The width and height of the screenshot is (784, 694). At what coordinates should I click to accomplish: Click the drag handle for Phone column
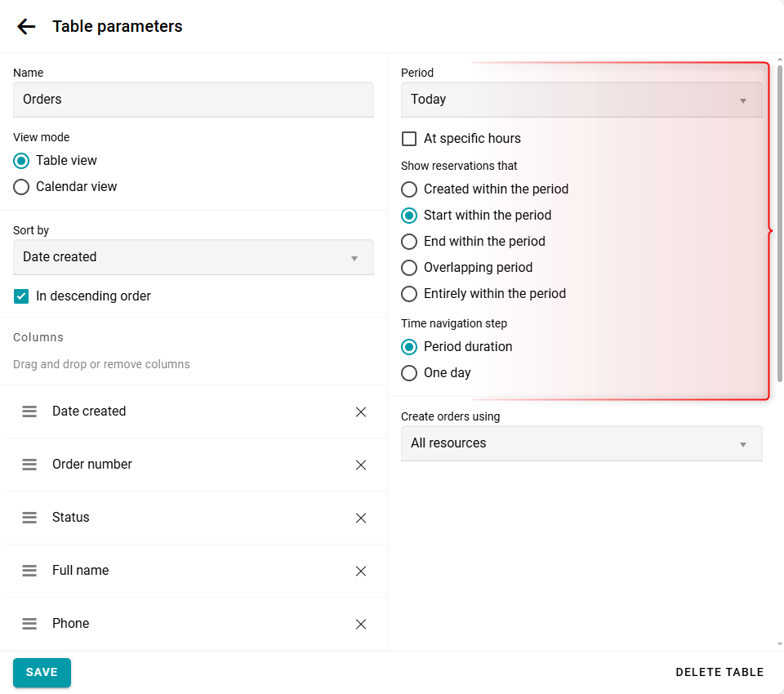[x=29, y=624]
